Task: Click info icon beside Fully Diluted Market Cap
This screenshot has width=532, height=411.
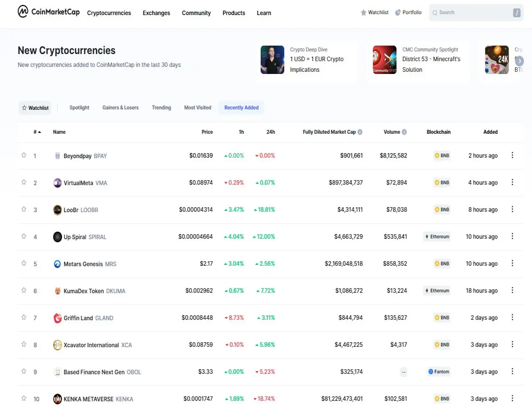Action: [x=360, y=132]
